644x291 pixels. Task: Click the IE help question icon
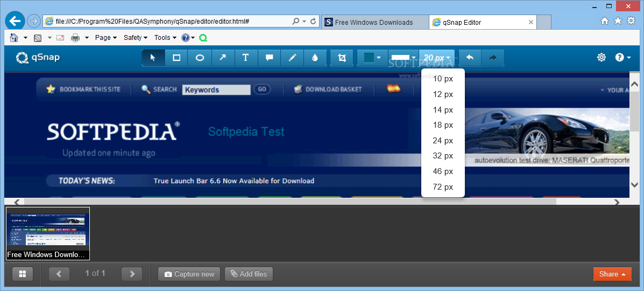(x=185, y=38)
